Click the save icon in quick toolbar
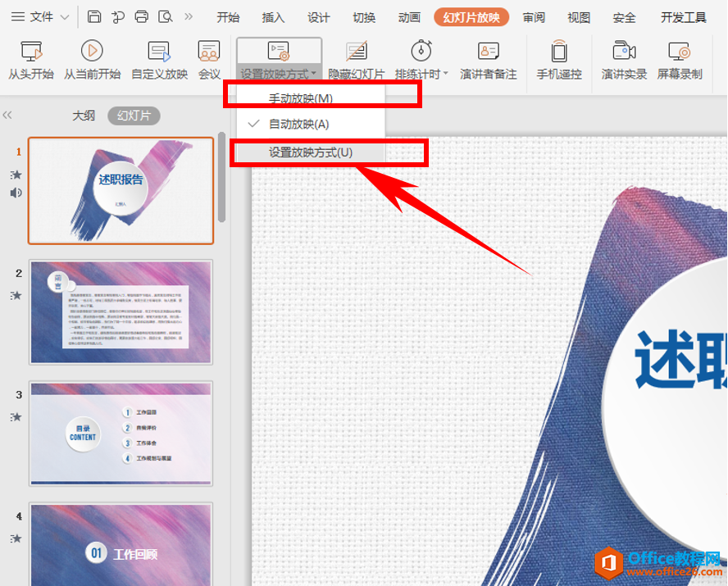 pyautogui.click(x=94, y=17)
